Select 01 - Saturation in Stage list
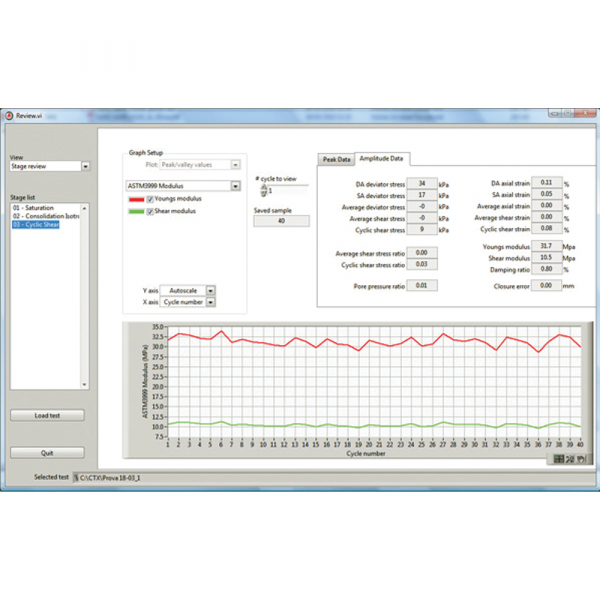The height and width of the screenshot is (600, 600). (37, 208)
